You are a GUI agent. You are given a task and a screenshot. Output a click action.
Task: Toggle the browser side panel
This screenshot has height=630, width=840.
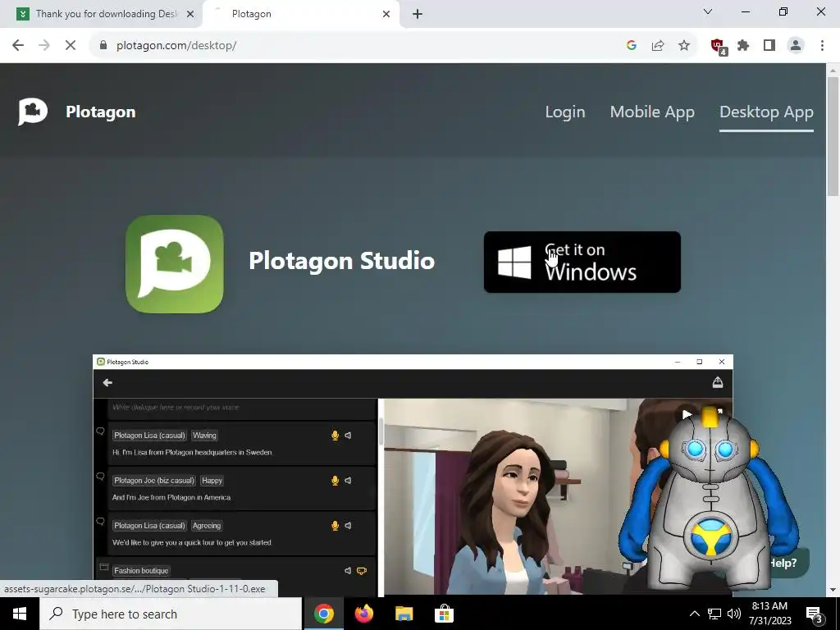(x=769, y=46)
